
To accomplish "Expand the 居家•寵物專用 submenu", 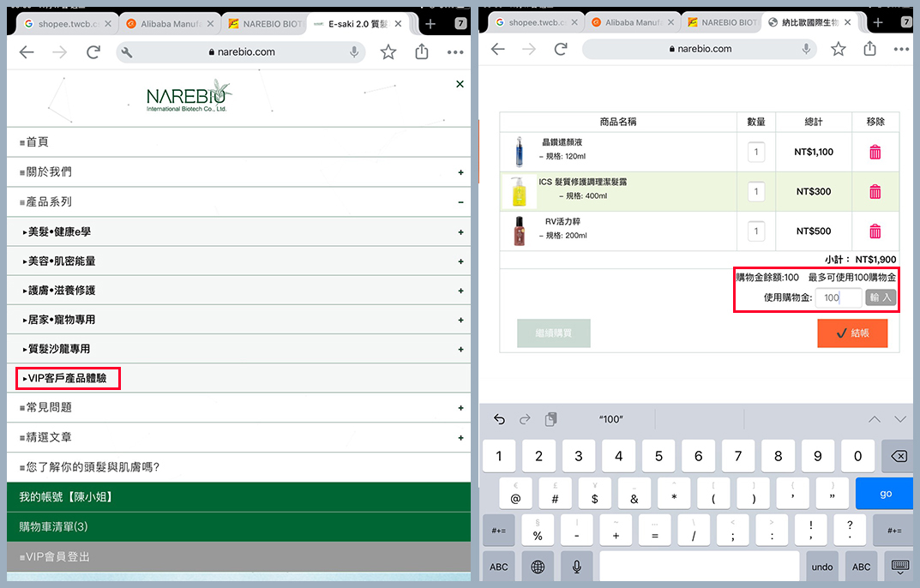I will 460,321.
